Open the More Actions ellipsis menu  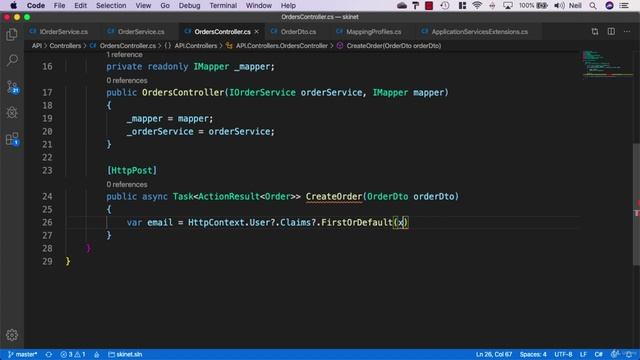pos(627,31)
